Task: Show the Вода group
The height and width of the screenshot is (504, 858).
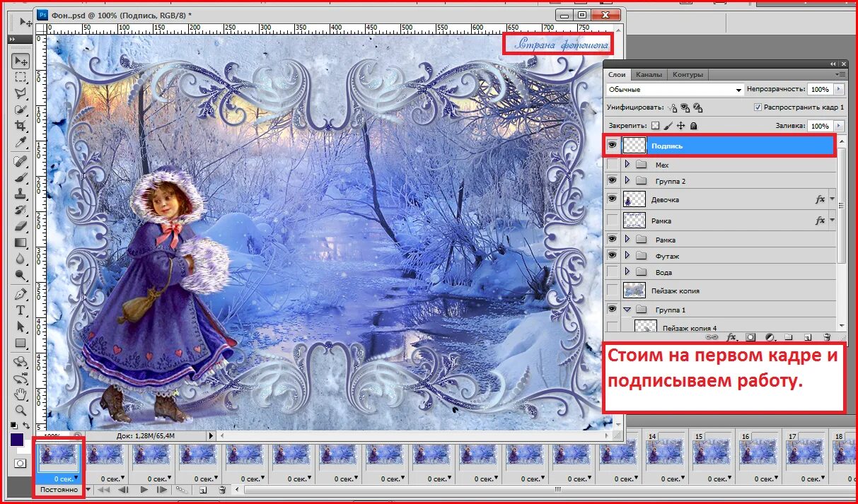Action: pyautogui.click(x=612, y=272)
